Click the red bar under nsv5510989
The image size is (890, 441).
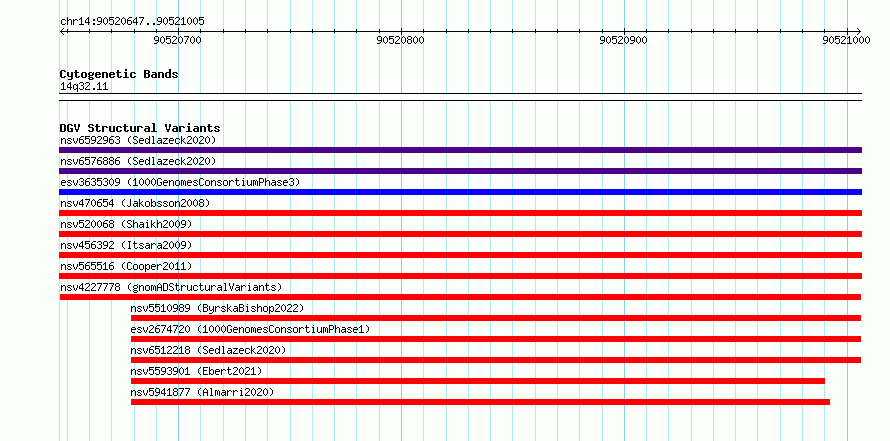pyautogui.click(x=496, y=318)
